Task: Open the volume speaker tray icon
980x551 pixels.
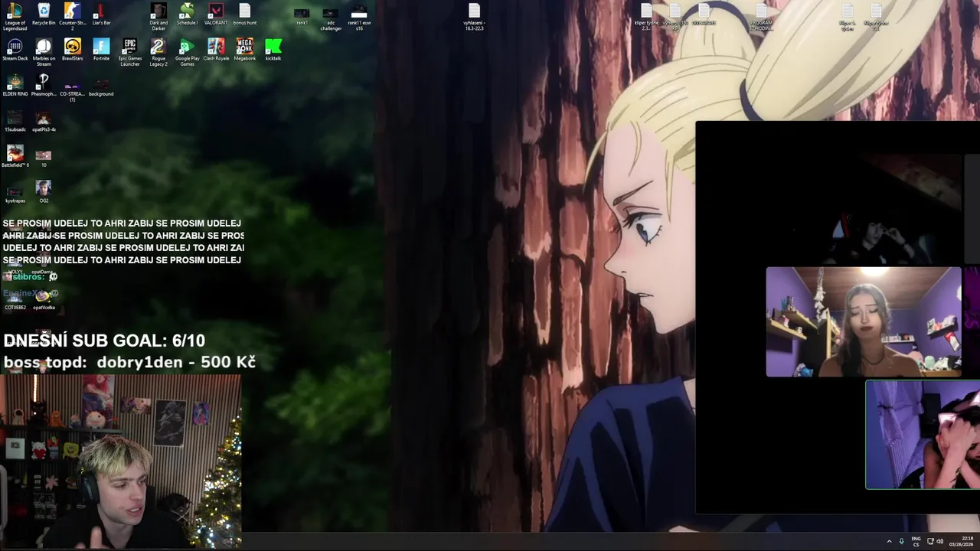Action: coord(940,541)
